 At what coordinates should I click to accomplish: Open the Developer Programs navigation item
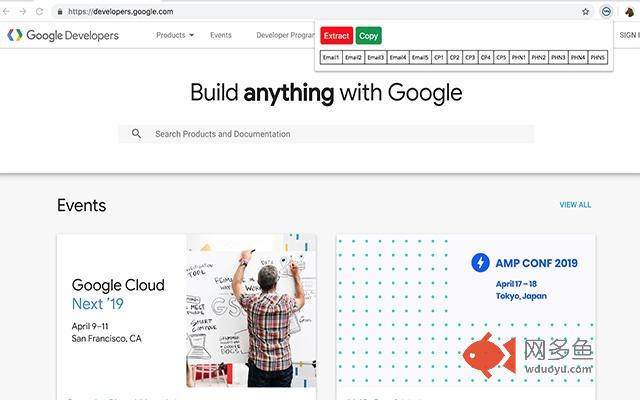click(286, 35)
